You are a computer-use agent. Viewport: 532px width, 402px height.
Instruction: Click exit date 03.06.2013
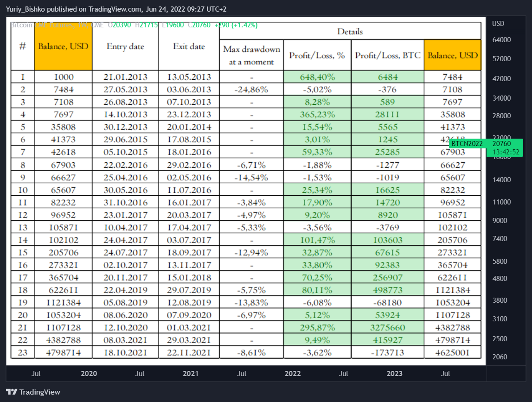[x=189, y=89]
